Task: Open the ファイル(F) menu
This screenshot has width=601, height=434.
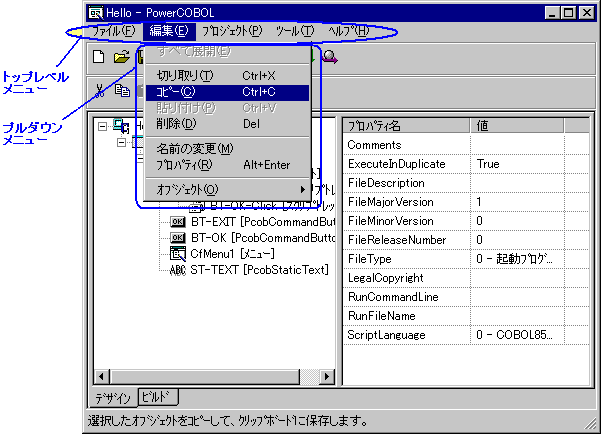Action: 114,31
